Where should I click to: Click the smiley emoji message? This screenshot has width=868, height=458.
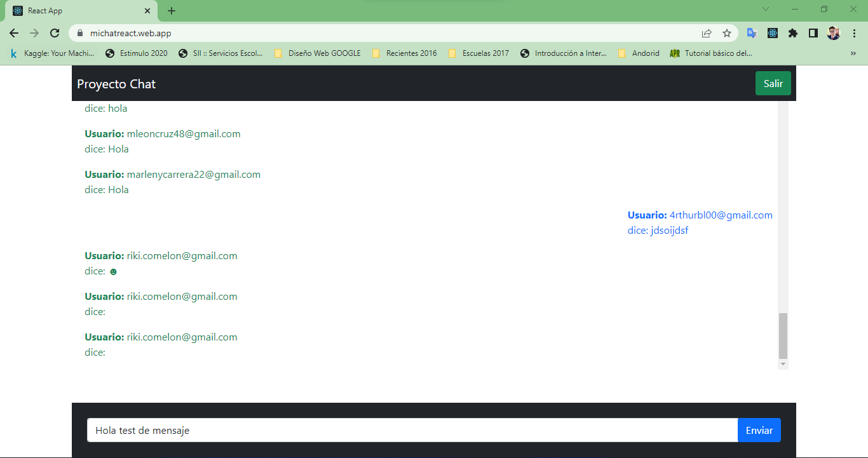tap(113, 272)
